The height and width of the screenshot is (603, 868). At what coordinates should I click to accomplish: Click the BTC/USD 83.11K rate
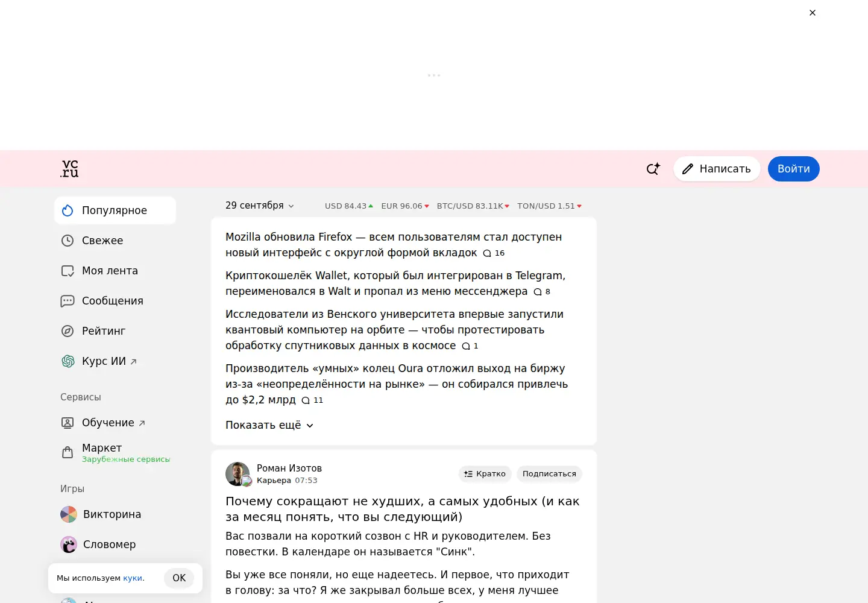473,206
